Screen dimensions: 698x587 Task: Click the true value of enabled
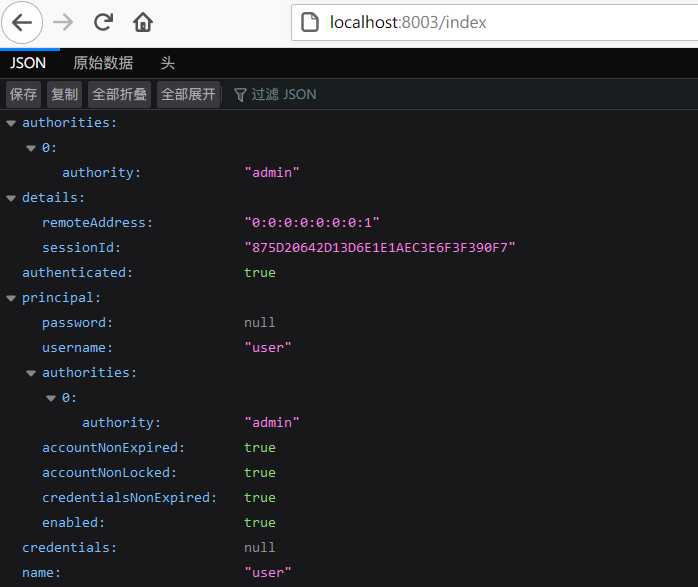point(260,522)
